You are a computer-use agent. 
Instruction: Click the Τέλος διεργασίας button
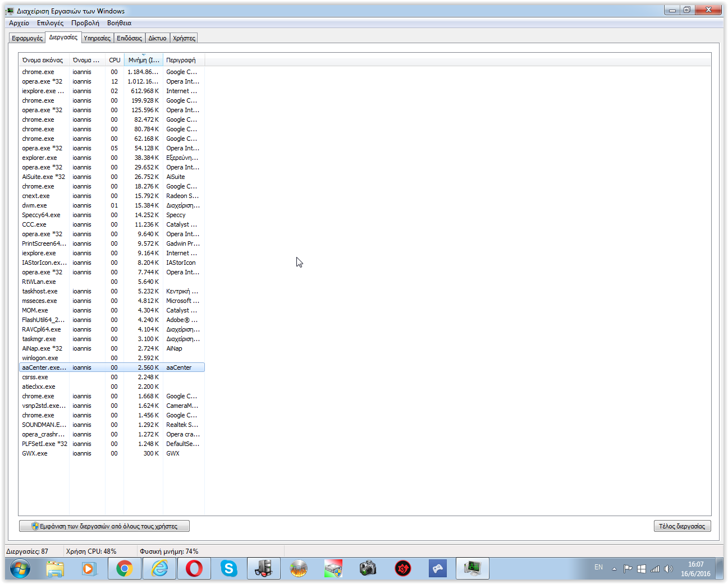[682, 526]
